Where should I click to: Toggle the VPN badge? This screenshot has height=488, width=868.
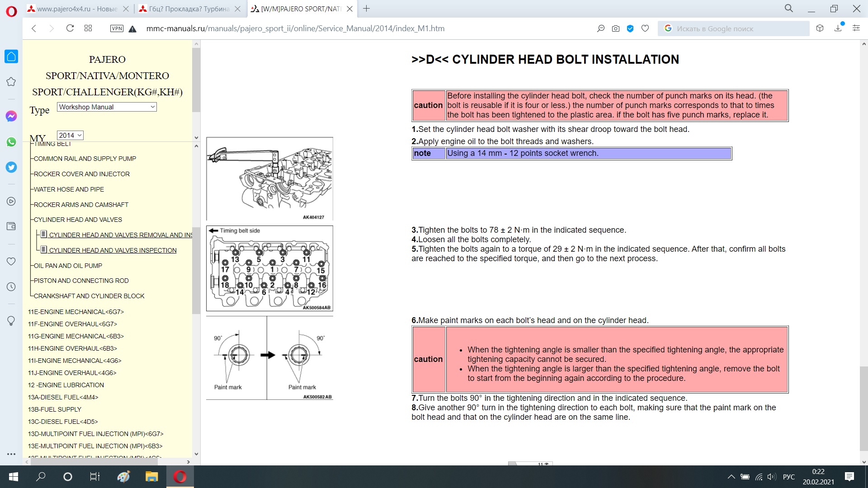click(117, 28)
